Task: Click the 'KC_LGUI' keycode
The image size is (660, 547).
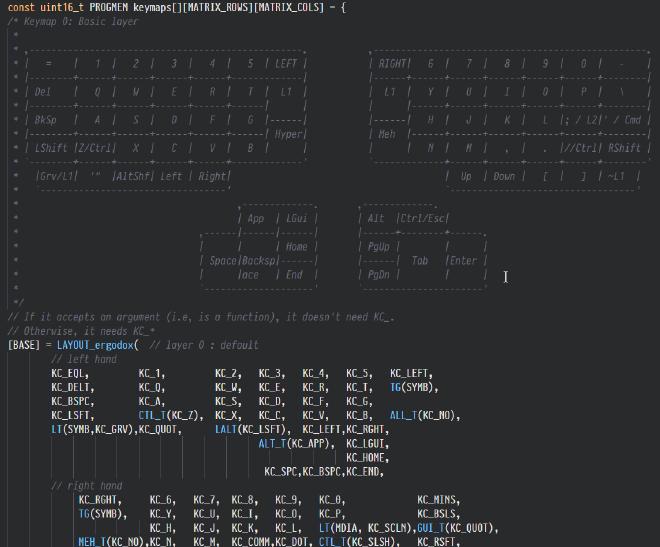Action: pyautogui.click(x=367, y=444)
